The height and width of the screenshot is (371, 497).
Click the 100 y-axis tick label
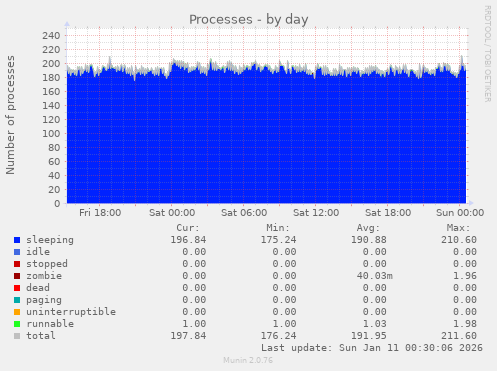(51, 133)
